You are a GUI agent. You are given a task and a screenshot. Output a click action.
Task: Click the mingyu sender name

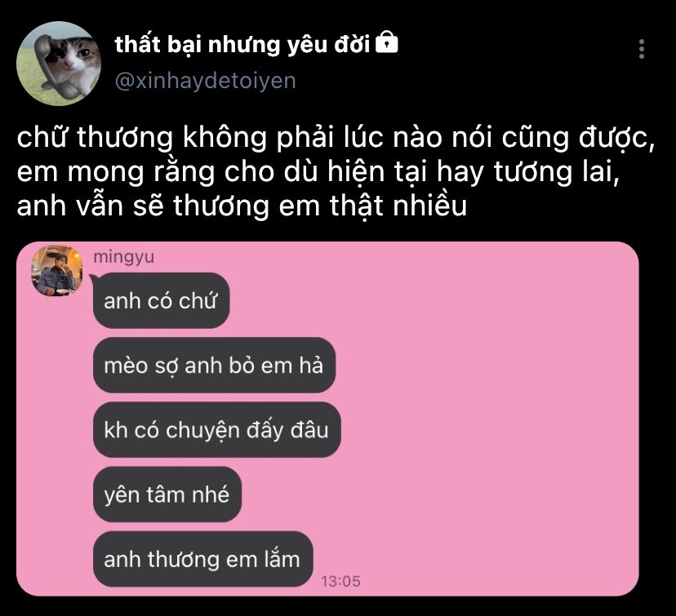[x=124, y=257]
